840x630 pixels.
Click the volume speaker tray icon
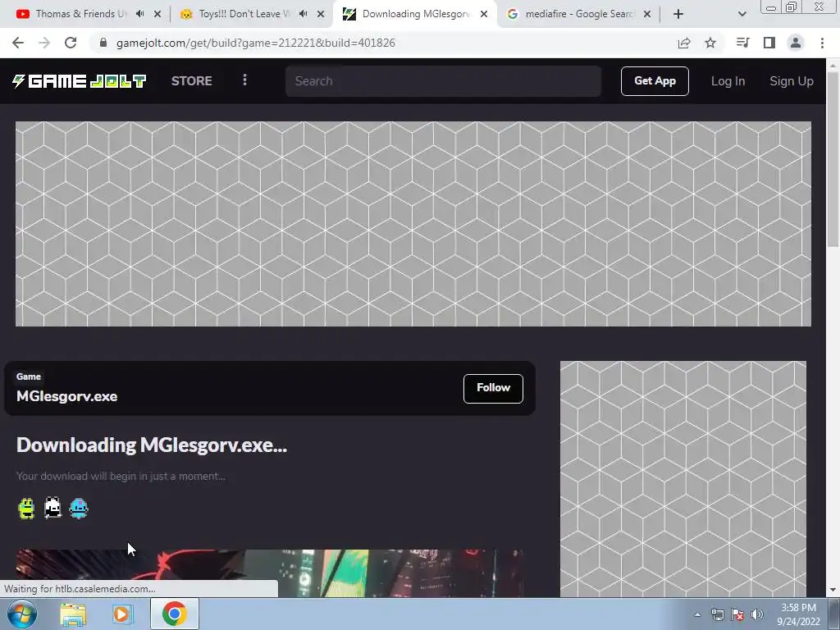(757, 614)
